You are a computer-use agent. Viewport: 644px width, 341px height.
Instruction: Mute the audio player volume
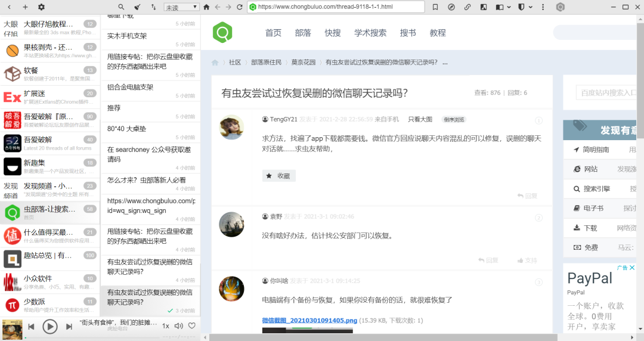tap(179, 326)
